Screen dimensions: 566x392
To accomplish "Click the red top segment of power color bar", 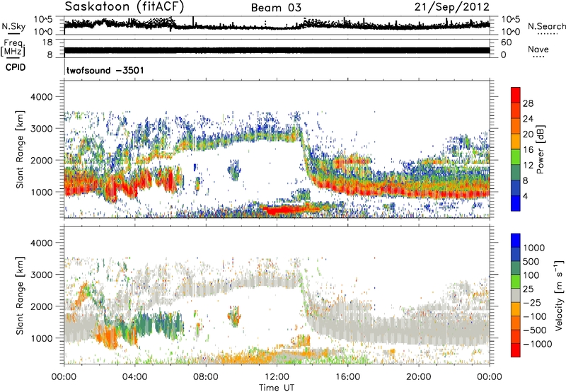I will pyautogui.click(x=516, y=96).
